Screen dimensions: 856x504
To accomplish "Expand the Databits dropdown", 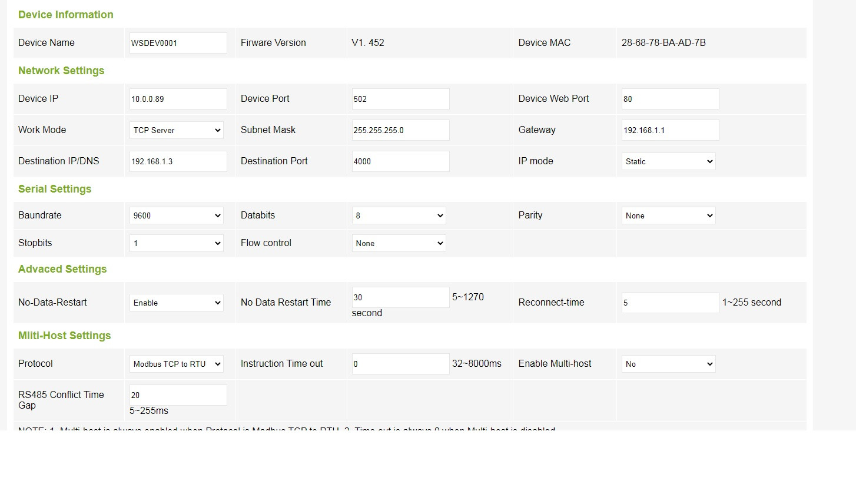I will [399, 215].
